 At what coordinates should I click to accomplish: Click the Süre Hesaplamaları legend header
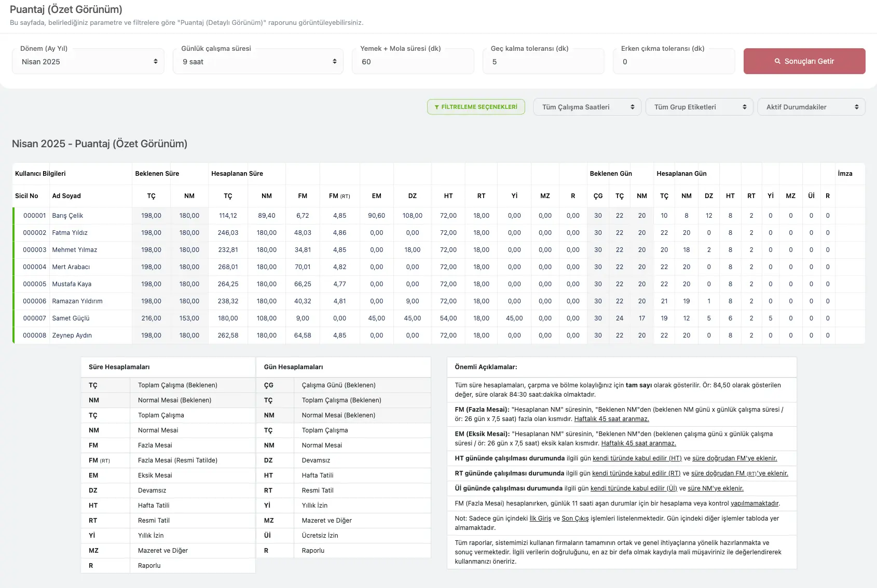[x=119, y=367]
